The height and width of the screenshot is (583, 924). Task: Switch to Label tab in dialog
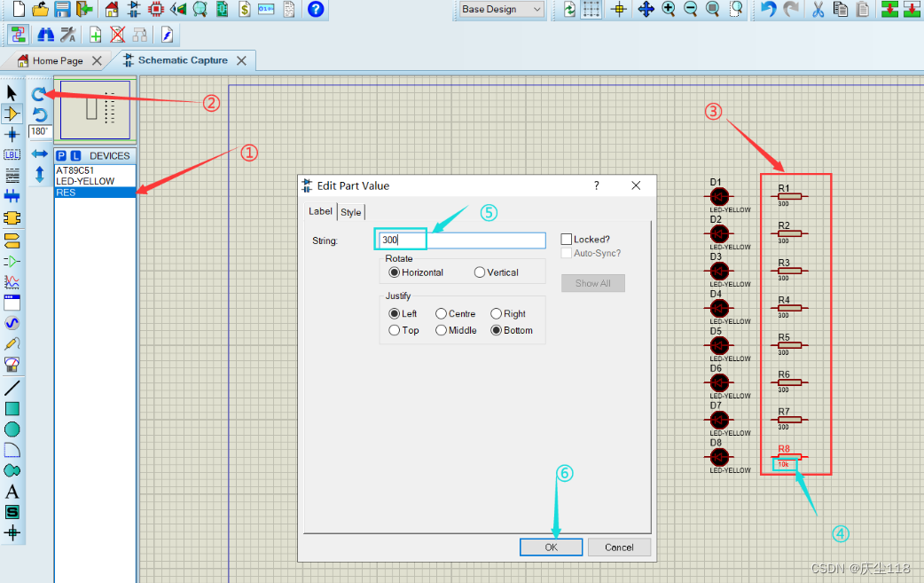321,211
